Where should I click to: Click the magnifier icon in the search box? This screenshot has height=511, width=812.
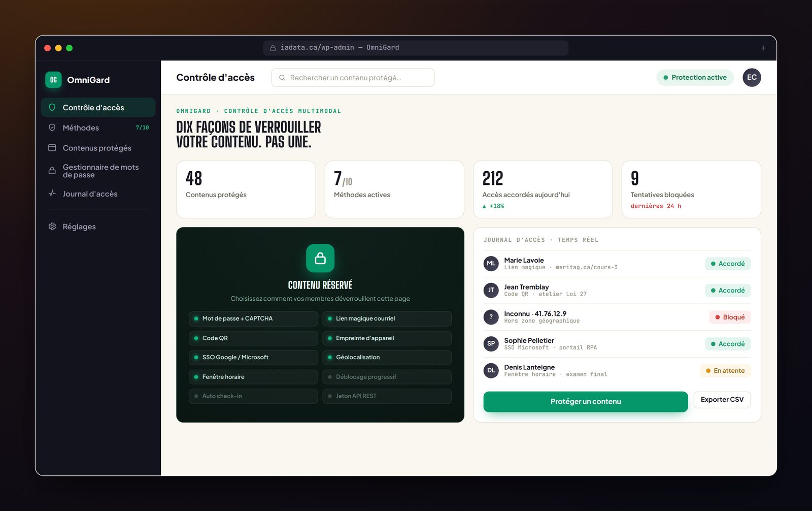(282, 78)
